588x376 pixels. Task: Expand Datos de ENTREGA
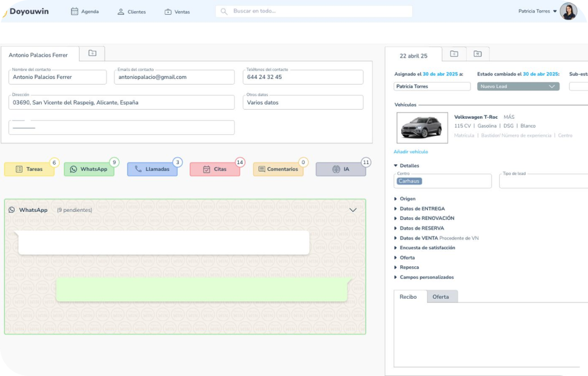click(x=421, y=209)
